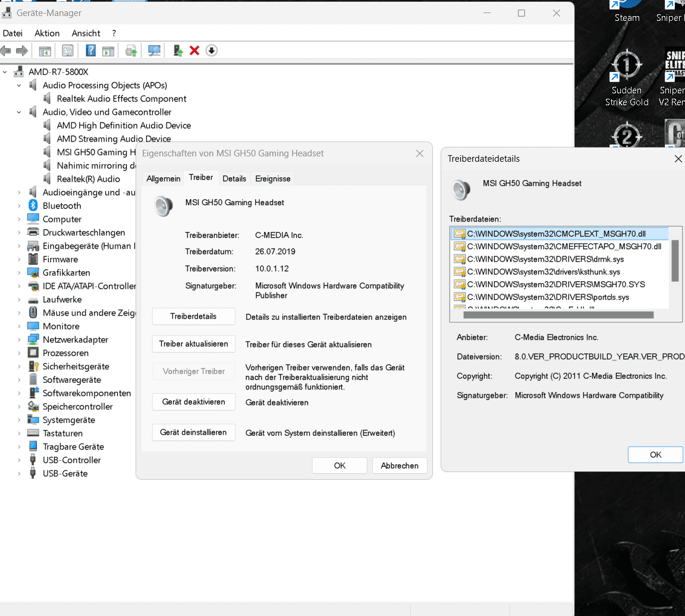This screenshot has width=685, height=616.
Task: Click the add driver toolbar icon with green arrow
Action: tap(178, 51)
